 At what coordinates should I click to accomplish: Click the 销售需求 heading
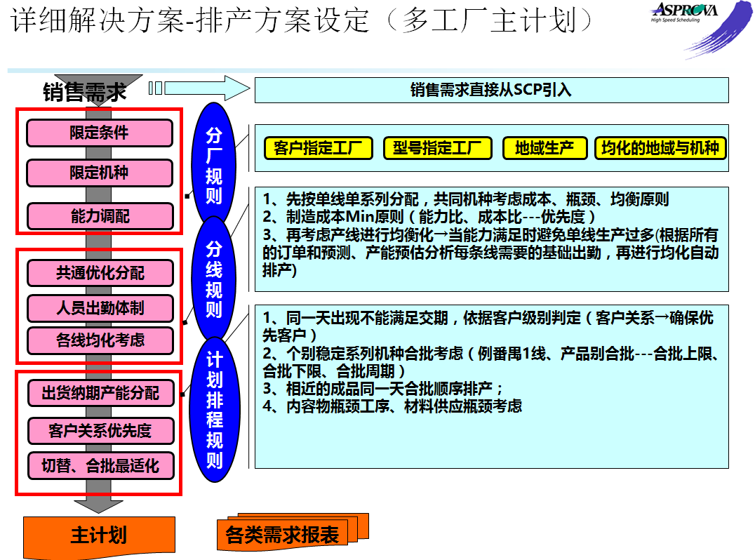point(85,92)
